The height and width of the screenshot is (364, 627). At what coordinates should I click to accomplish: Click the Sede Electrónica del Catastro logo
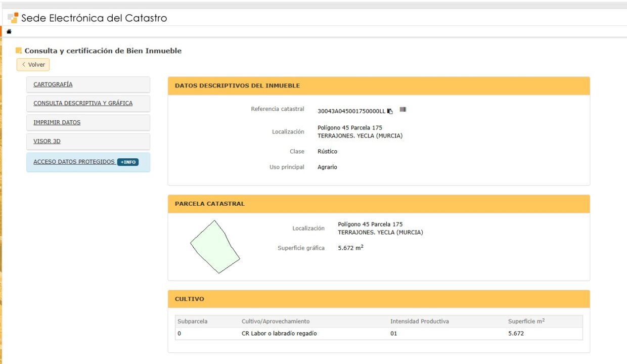coord(87,18)
